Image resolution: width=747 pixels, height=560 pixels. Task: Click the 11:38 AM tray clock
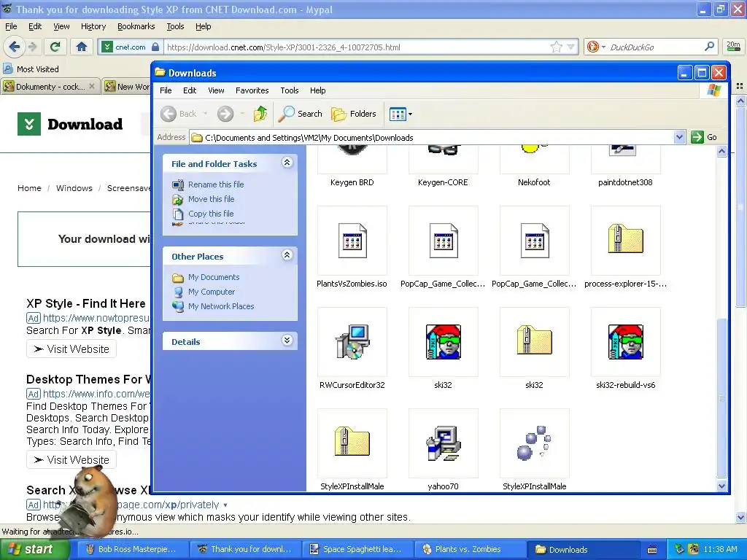720,550
